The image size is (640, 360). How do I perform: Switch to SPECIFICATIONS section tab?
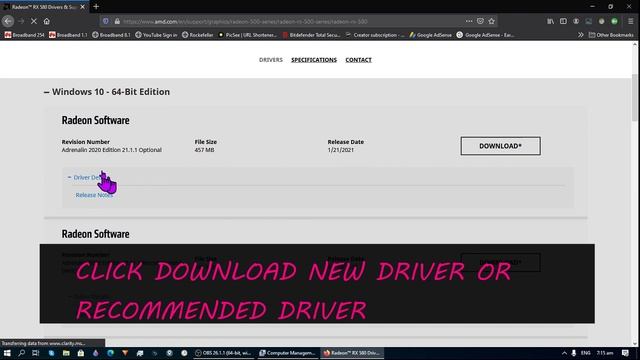tap(314, 60)
